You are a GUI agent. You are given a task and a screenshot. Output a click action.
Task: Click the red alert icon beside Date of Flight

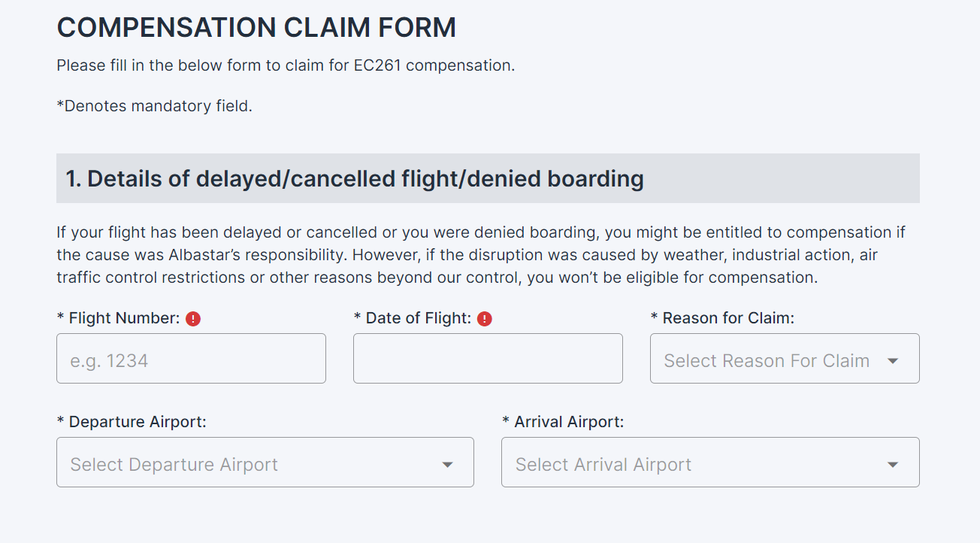point(485,319)
